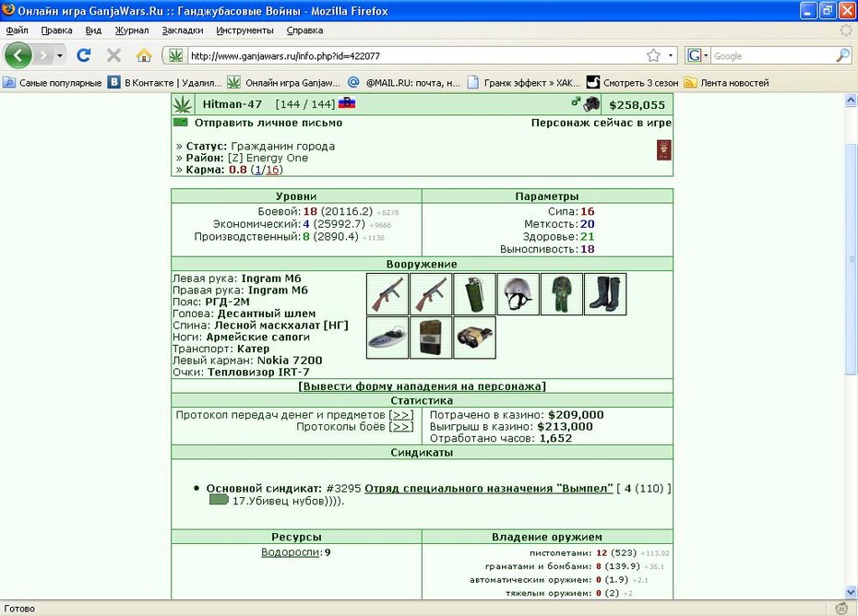Click the cannabis leaf icon beside Hitman-47
Image resolution: width=858 pixels, height=616 pixels.
click(183, 104)
